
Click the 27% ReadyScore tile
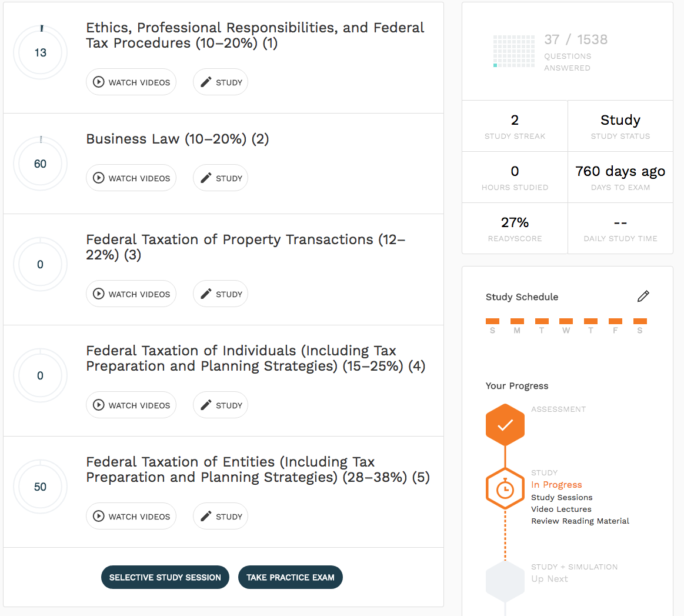click(515, 228)
